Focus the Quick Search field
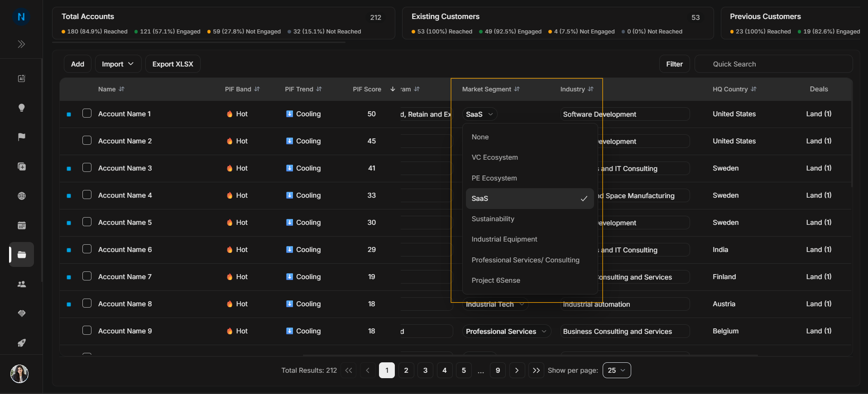Screen dimensions: 868x394 pyautogui.click(x=774, y=64)
